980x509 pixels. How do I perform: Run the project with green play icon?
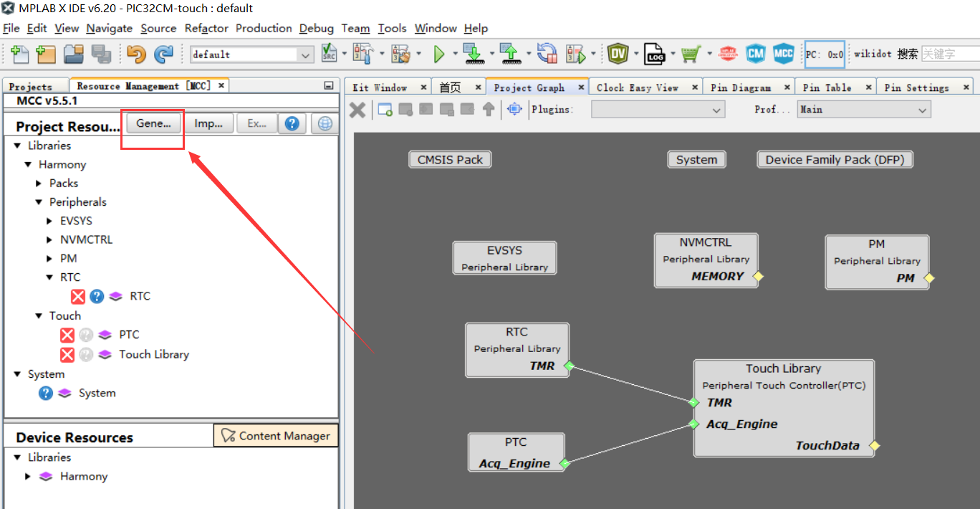coord(439,54)
